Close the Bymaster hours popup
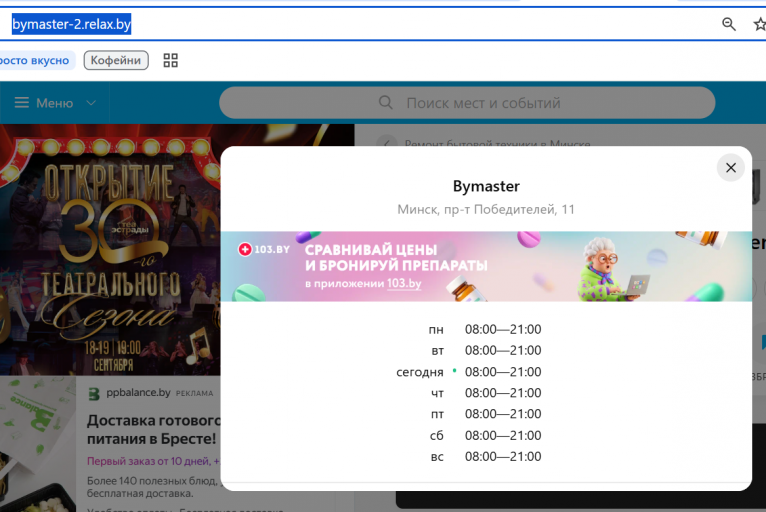This screenshot has height=512, width=766. [730, 168]
